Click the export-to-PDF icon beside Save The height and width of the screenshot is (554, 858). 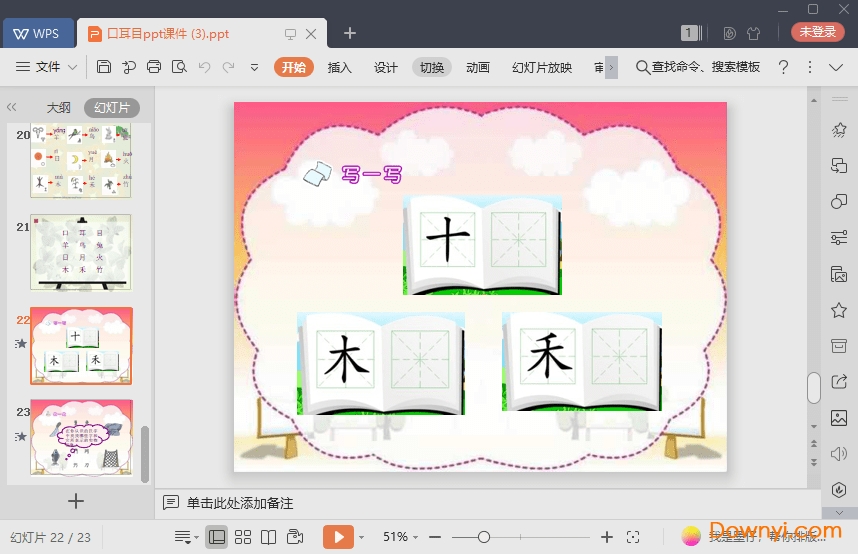coord(129,67)
